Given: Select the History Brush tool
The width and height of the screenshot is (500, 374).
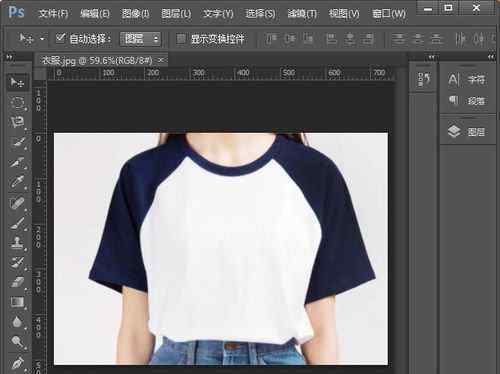Looking at the screenshot, I should [17, 263].
